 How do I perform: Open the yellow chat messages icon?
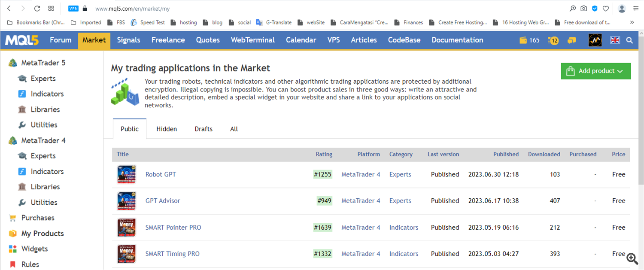click(x=571, y=40)
